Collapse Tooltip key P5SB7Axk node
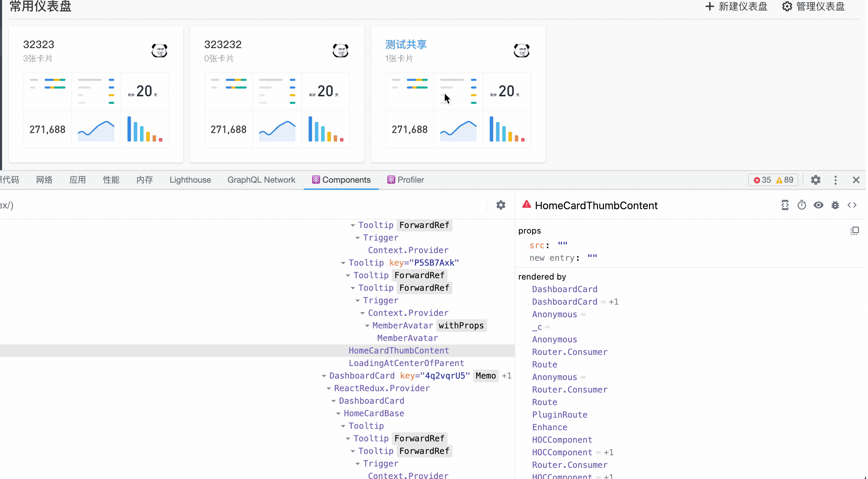Viewport: 868px width, 479px height. 343,263
